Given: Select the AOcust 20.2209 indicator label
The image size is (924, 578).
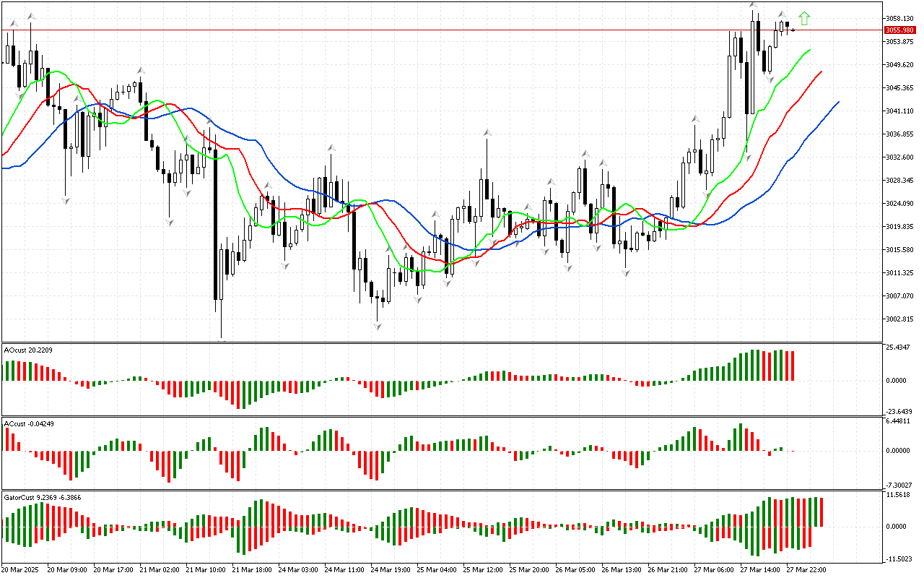Looking at the screenshot, I should [28, 350].
